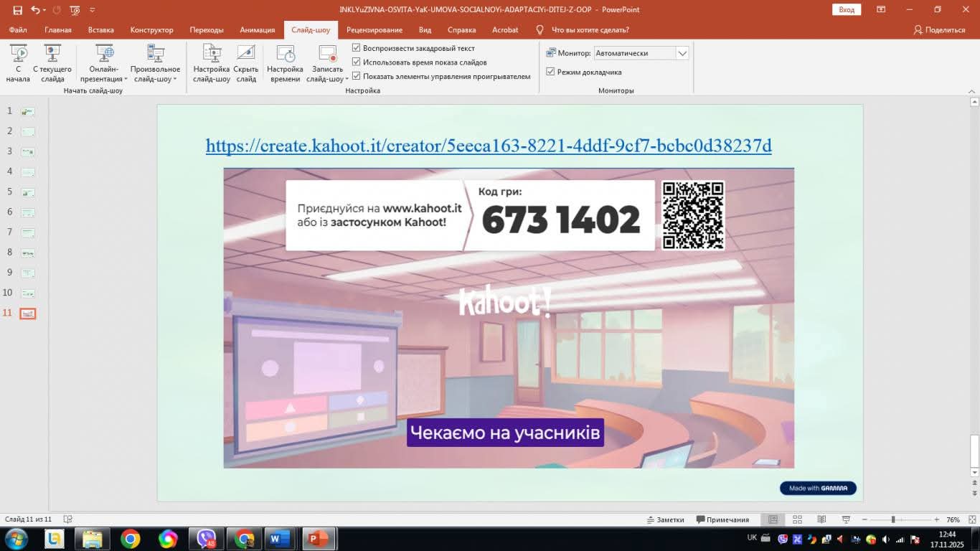Expand the Monitor dropdown list
The height and width of the screenshot is (551, 980).
(682, 53)
